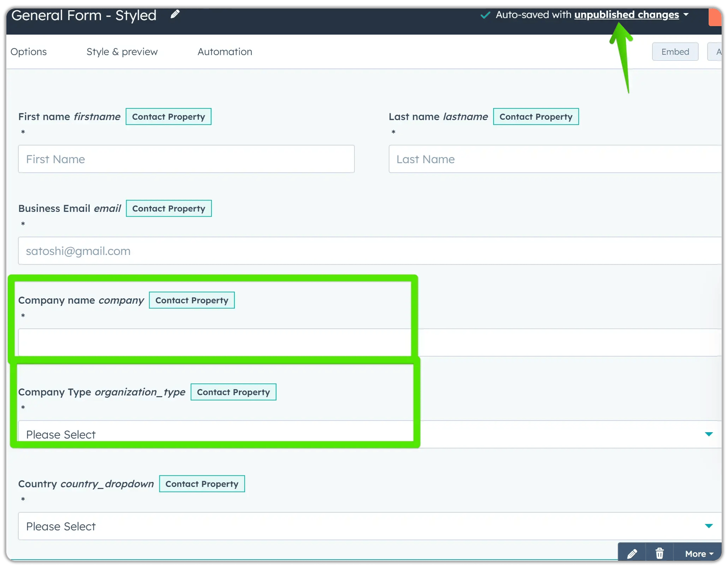Screen dimensions: 728x572
Task: Click the edit pencil in the field toolbar
Action: [632, 553]
